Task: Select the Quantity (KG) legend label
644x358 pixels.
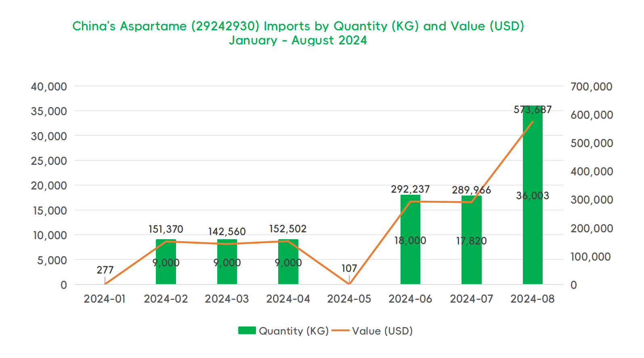Action: click(294, 331)
